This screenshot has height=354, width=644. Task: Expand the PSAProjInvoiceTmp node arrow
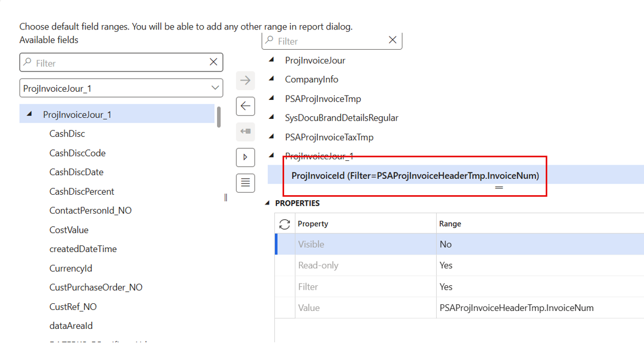[272, 98]
